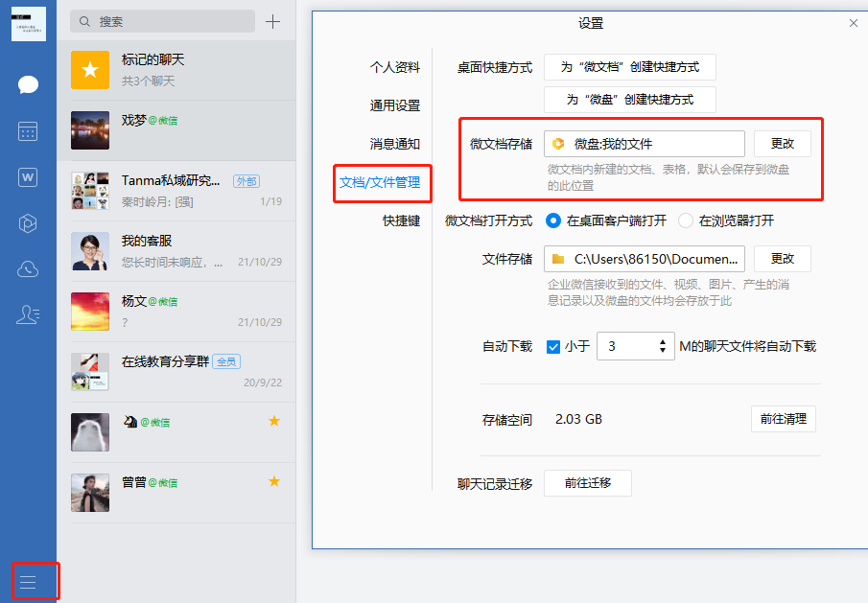The image size is (868, 603).
Task: Close the 设置 settings dialog
Action: (x=853, y=23)
